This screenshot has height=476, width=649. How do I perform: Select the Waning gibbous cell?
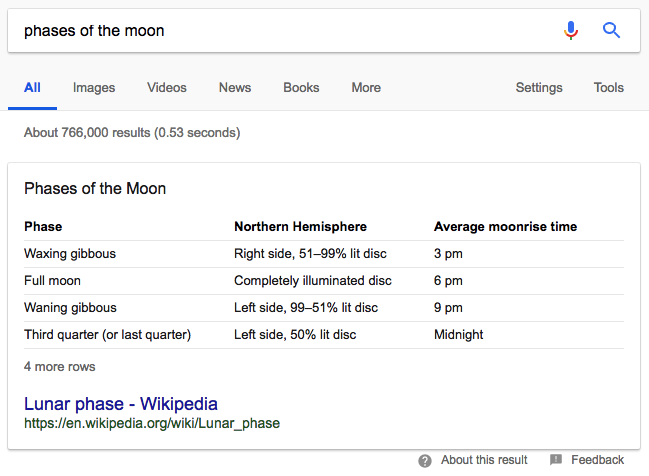click(70, 308)
